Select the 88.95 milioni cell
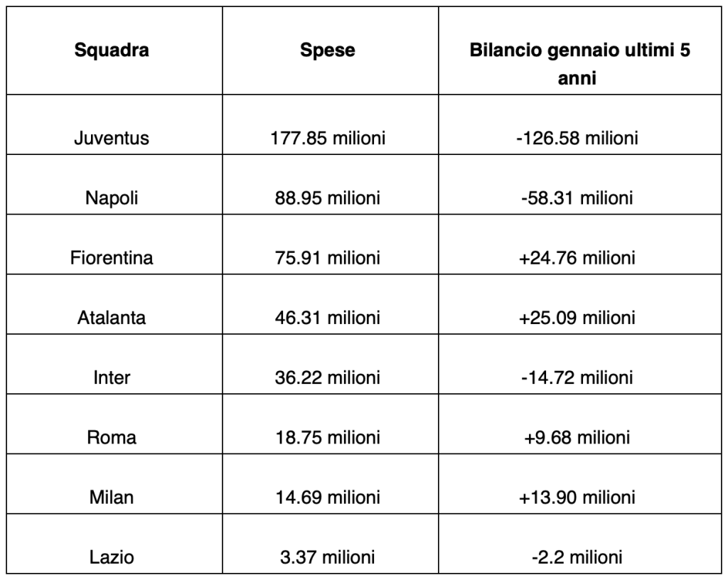The width and height of the screenshot is (728, 580). click(327, 197)
